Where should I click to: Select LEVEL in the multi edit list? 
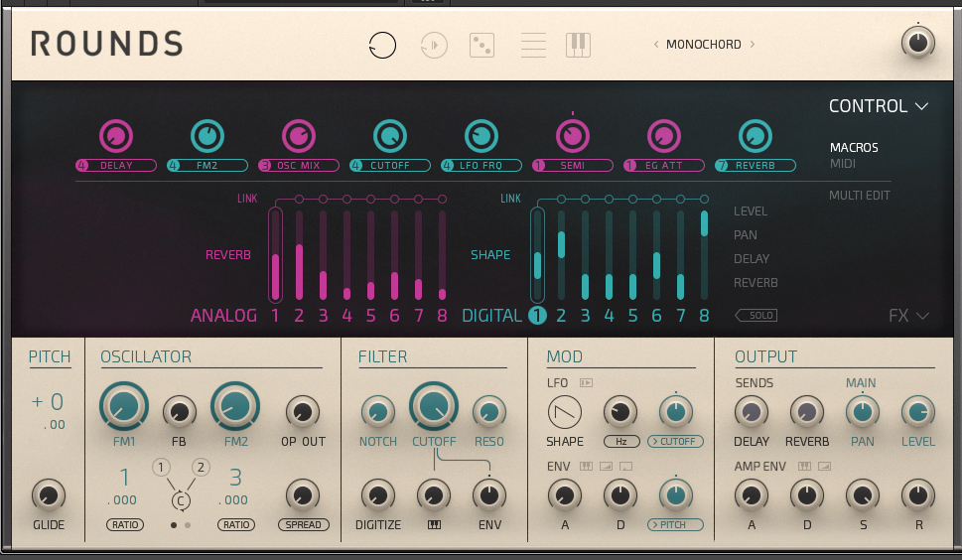[x=751, y=211]
